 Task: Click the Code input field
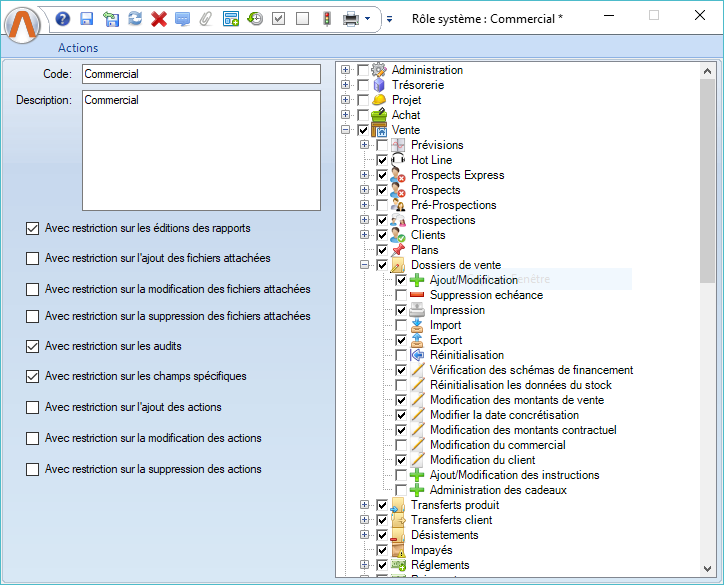click(200, 74)
